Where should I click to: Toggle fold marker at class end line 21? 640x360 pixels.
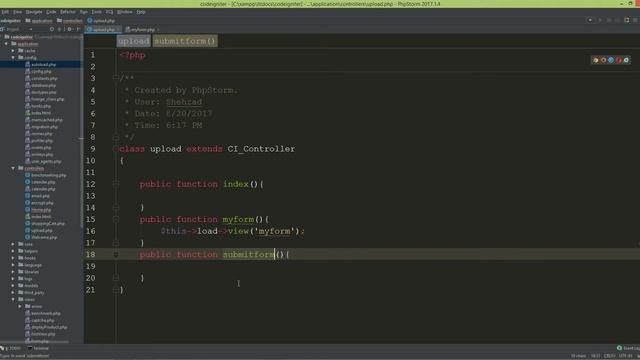(x=116, y=290)
